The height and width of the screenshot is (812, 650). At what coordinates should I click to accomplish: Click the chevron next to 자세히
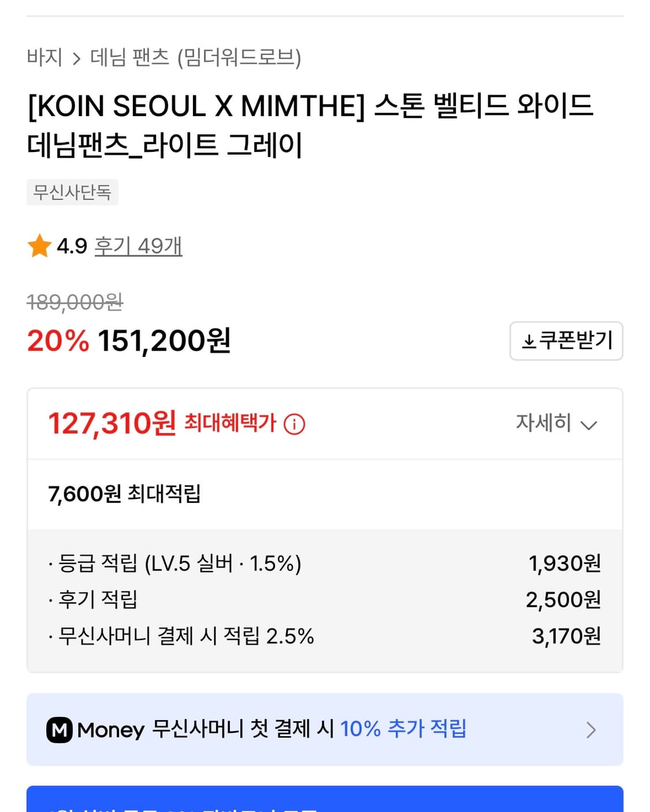coord(589,426)
